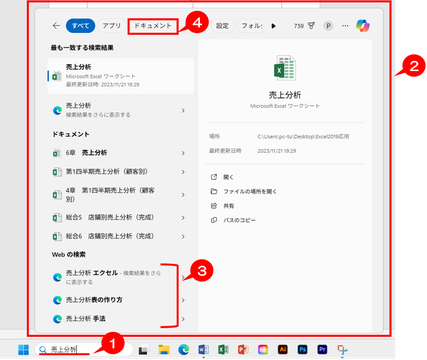Click the file path C:\Users location text
427x360 pixels.
(x=303, y=136)
